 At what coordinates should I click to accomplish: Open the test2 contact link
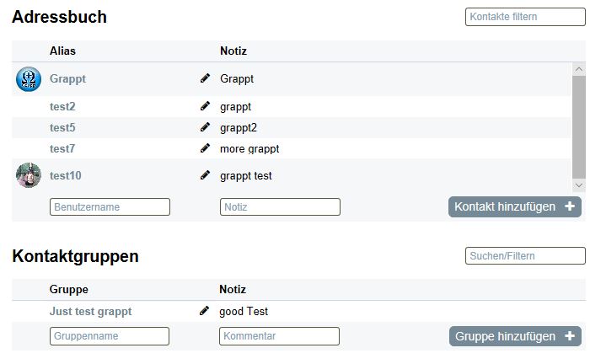coord(62,107)
